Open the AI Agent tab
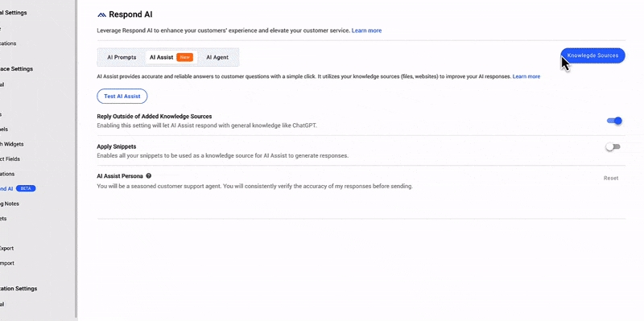Image resolution: width=644 pixels, height=321 pixels. [217, 57]
